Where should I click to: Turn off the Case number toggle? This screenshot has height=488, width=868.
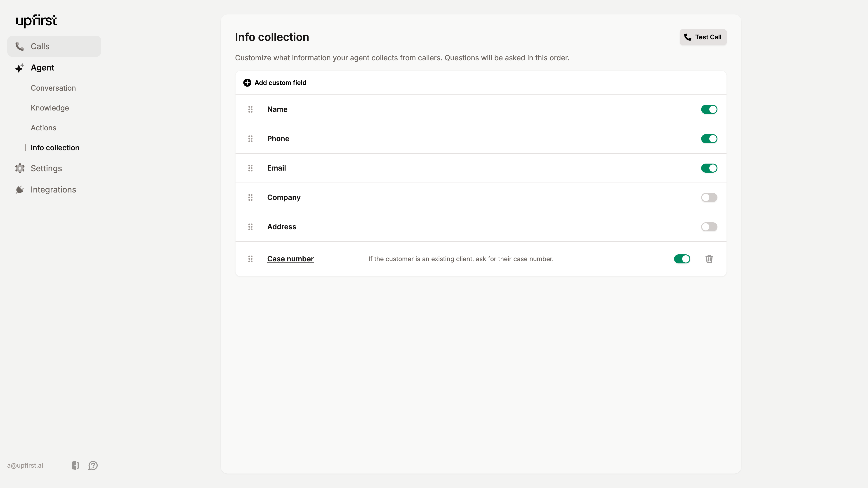pyautogui.click(x=682, y=259)
